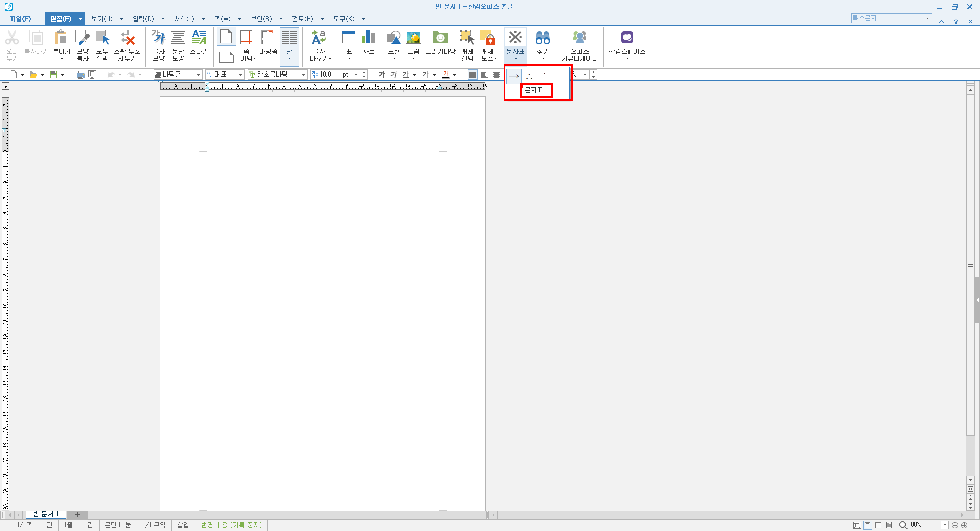Click the 스타일 button

click(199, 45)
